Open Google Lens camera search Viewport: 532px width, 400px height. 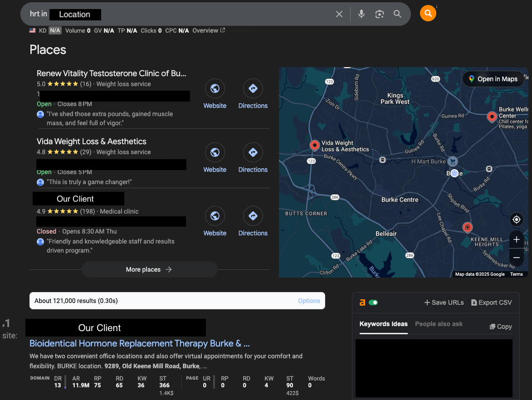(x=379, y=14)
